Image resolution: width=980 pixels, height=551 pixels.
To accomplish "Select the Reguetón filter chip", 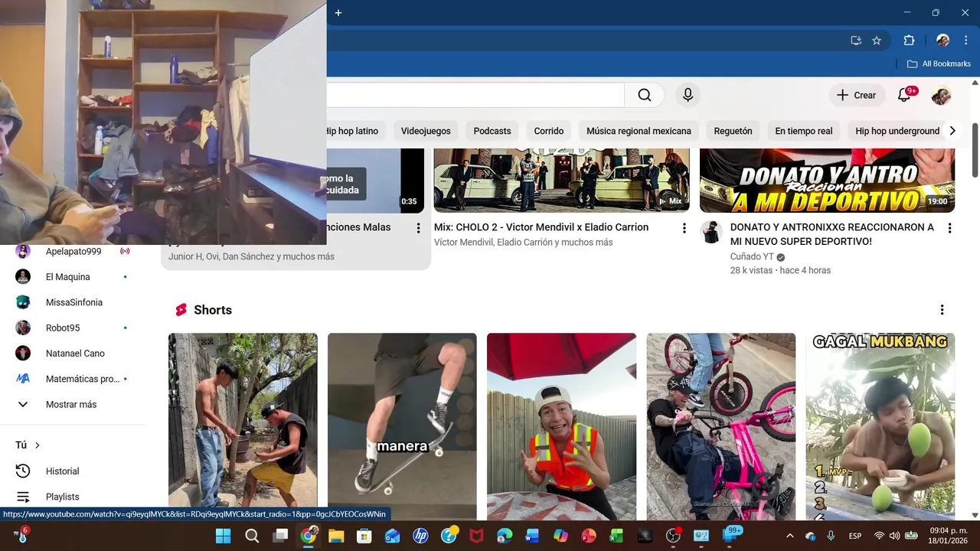I will click(x=733, y=131).
